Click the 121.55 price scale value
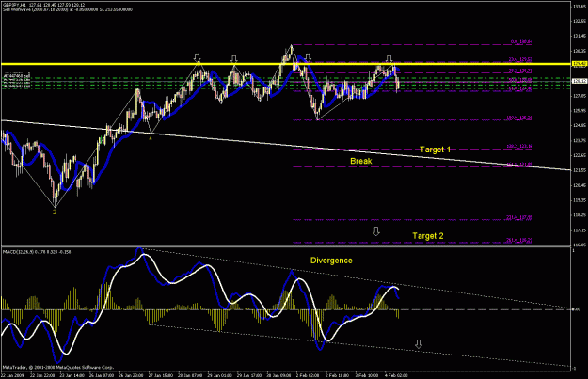Viewport: 588px width, 379px height. [x=580, y=170]
